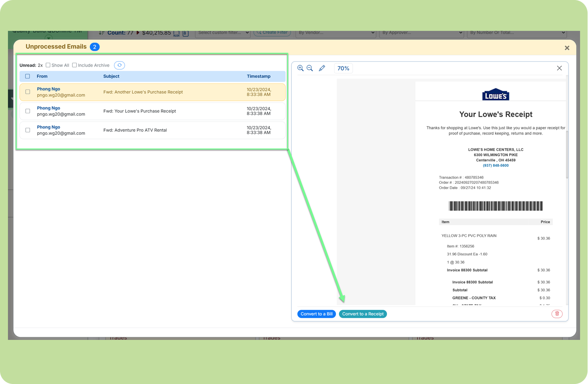Enable the Include Archive checkbox

(x=74, y=65)
